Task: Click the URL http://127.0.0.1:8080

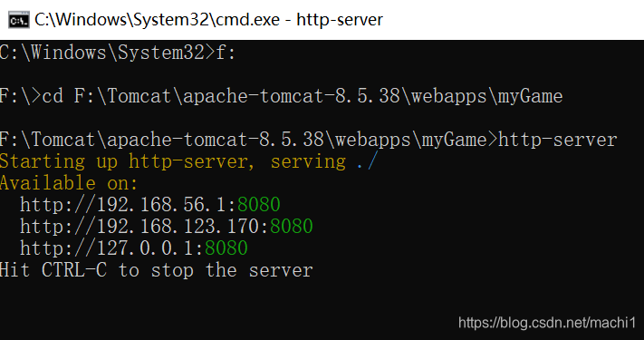Action: (x=133, y=248)
